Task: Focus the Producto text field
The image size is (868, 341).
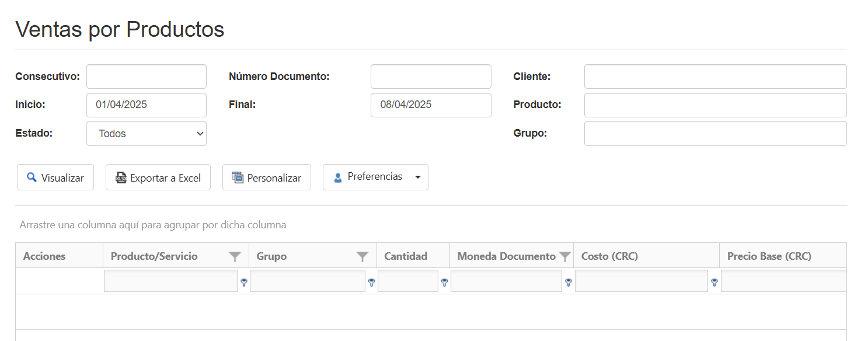Action: pyautogui.click(x=715, y=105)
